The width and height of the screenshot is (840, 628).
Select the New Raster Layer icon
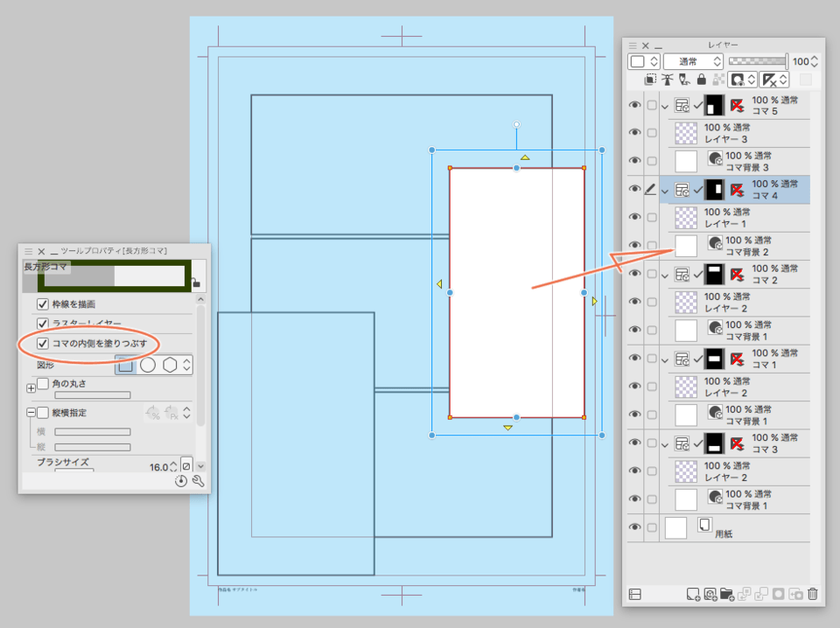tap(692, 596)
